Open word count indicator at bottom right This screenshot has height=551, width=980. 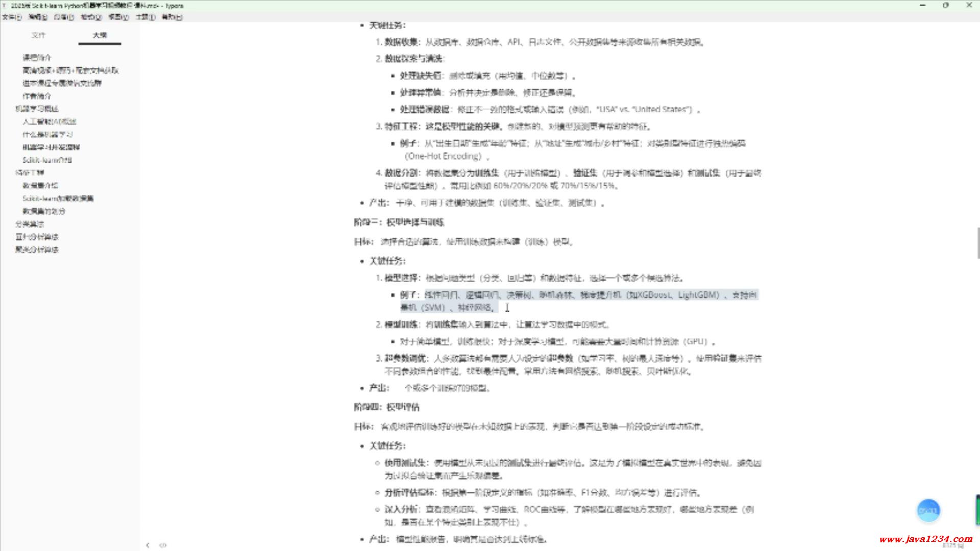952,545
